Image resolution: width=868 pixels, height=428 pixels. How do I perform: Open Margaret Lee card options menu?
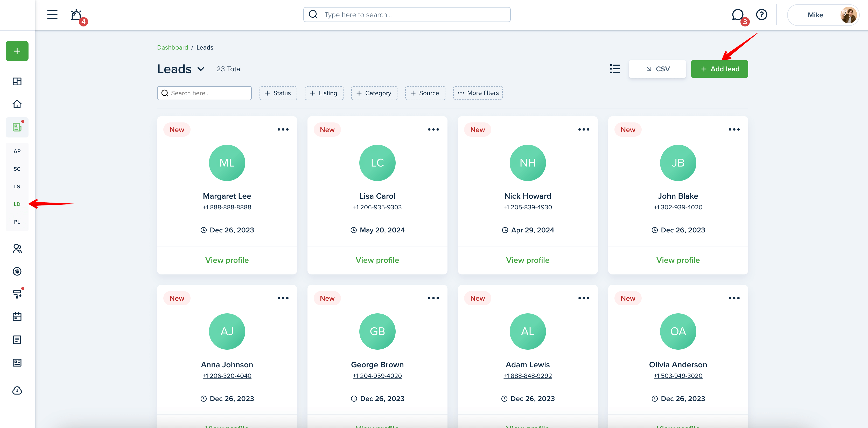coord(283,129)
